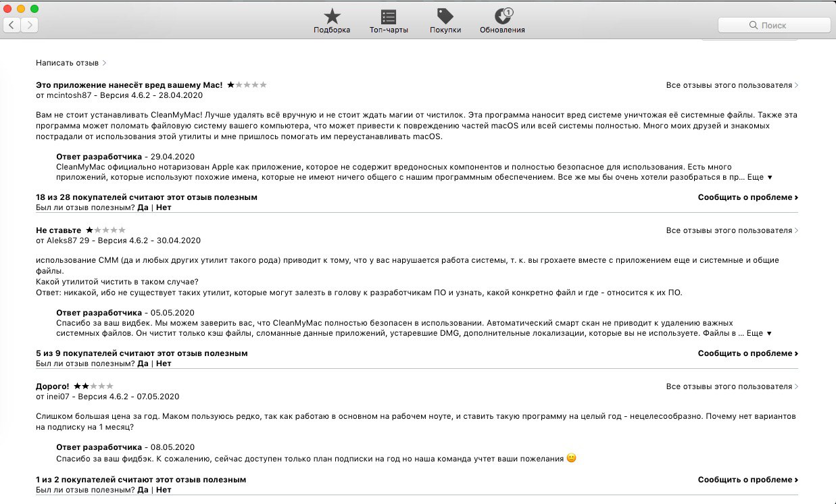Screen dimensions: 836x504
Task: Select the review title Это приложение нанесёт вред вашему Mac!
Action: click(129, 85)
